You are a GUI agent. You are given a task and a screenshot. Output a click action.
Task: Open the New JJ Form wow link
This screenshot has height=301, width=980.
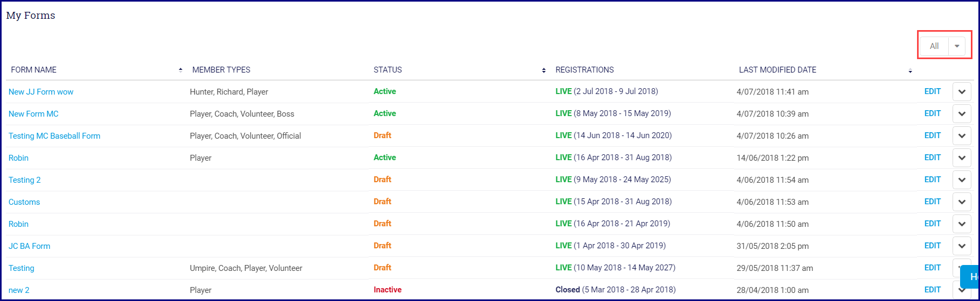click(41, 92)
